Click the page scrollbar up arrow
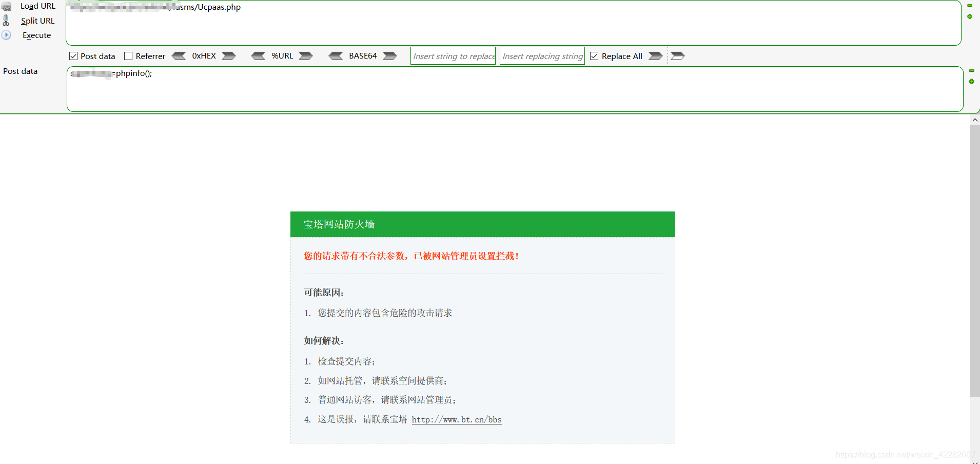 (x=975, y=120)
